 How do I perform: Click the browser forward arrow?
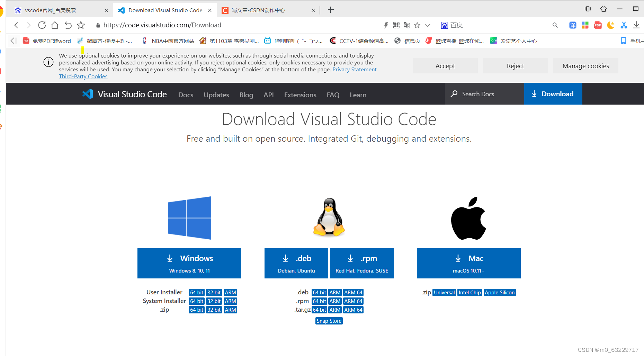coord(29,25)
